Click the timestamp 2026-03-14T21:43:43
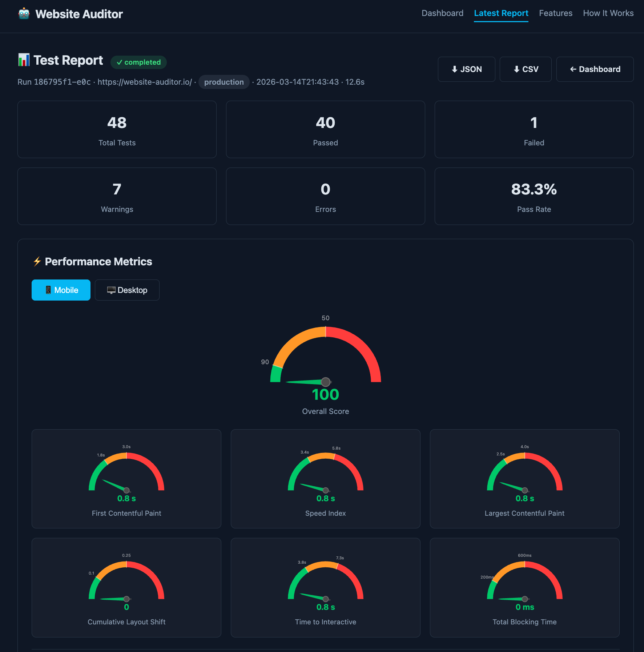This screenshot has height=652, width=644. (x=298, y=82)
